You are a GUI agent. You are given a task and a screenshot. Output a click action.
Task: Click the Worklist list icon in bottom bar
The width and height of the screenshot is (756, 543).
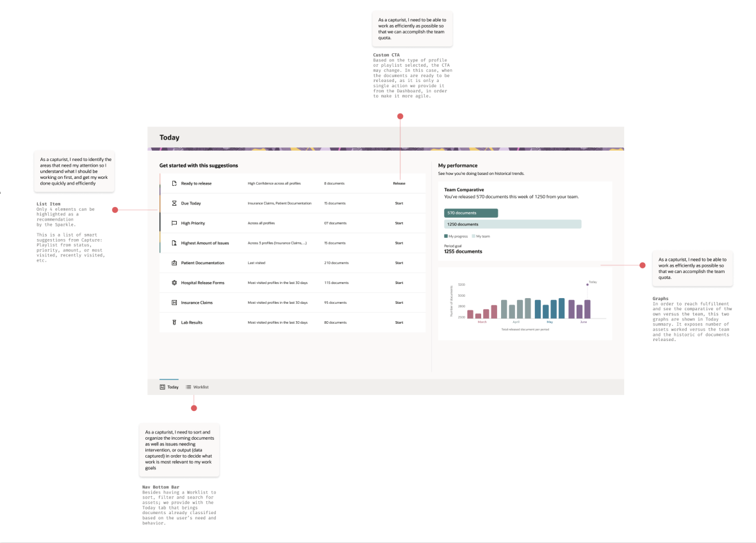pos(188,387)
